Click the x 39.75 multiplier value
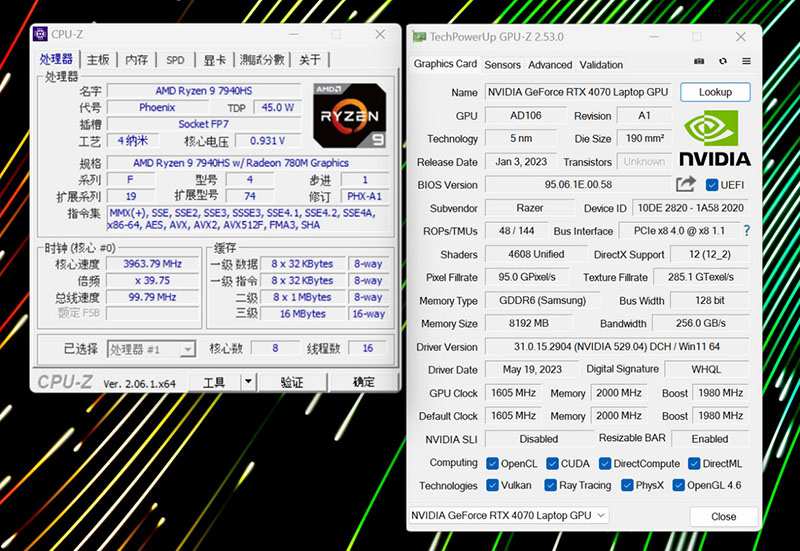The height and width of the screenshot is (551, 800). (152, 281)
